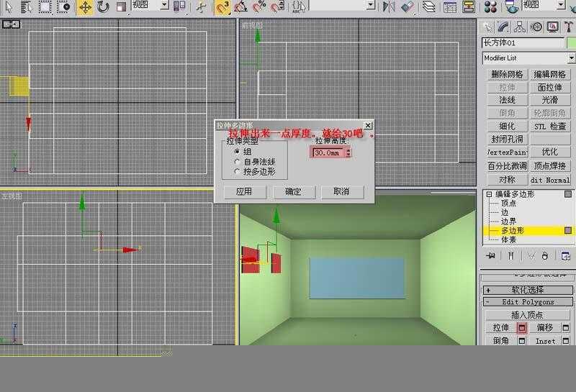Viewport: 576px width, 392px height.
Task: Open settings box next to Inset
Action: click(566, 341)
